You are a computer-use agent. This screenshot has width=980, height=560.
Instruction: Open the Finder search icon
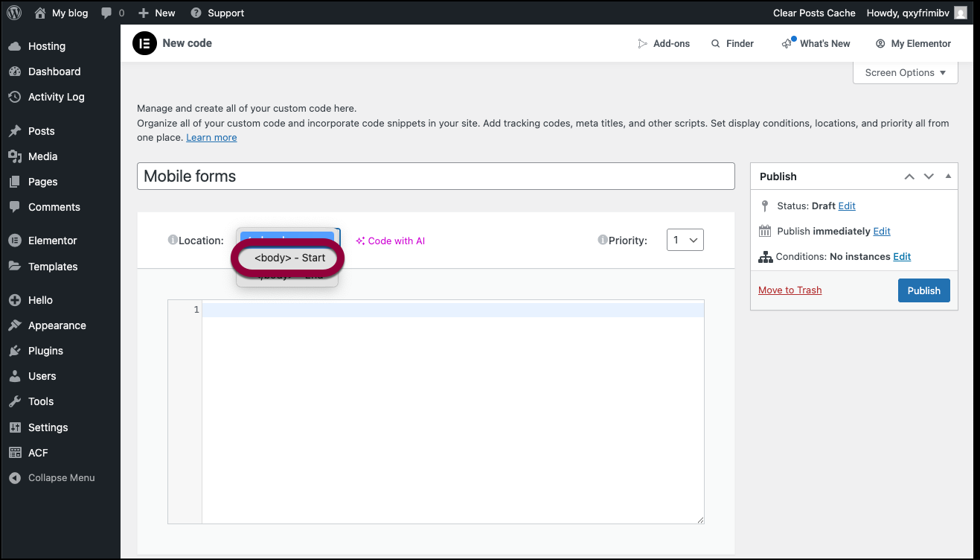pyautogui.click(x=716, y=44)
